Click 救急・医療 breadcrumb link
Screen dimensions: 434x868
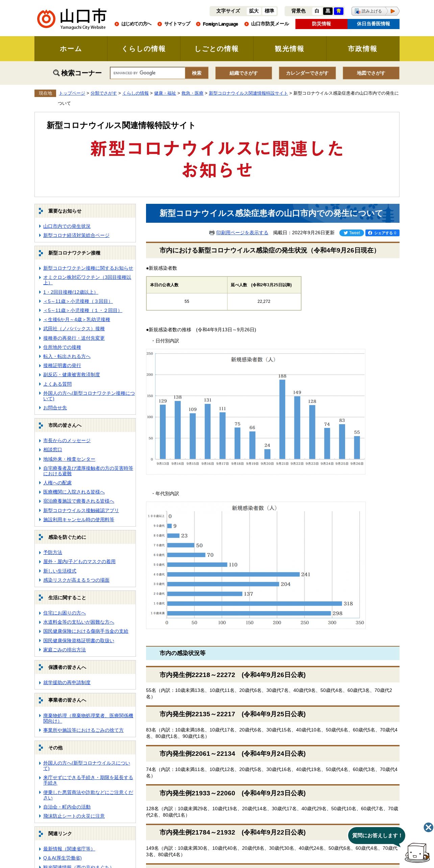(x=192, y=93)
